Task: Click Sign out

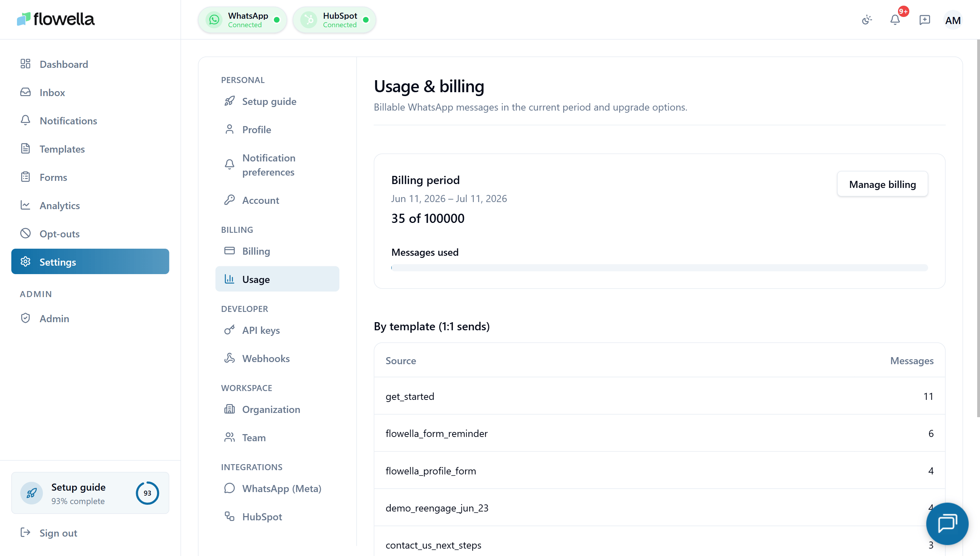Action: pyautogui.click(x=90, y=533)
